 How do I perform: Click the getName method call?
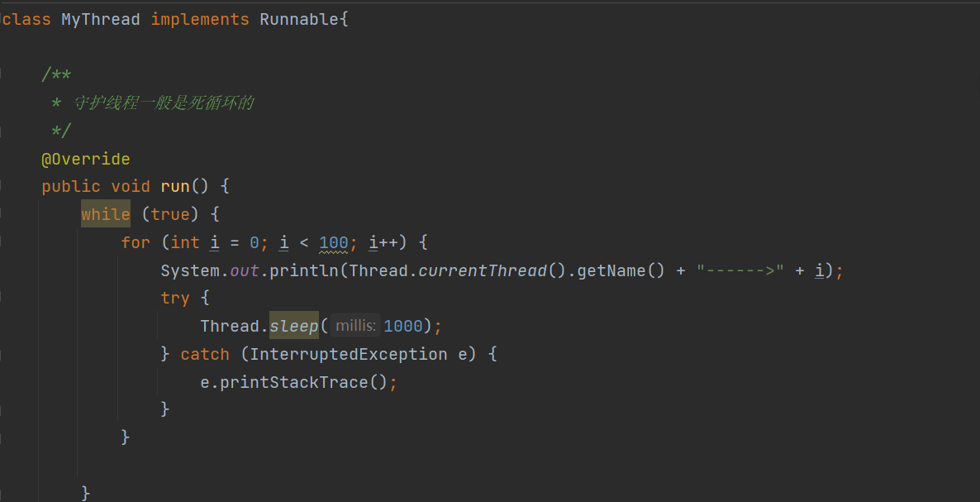click(x=611, y=270)
